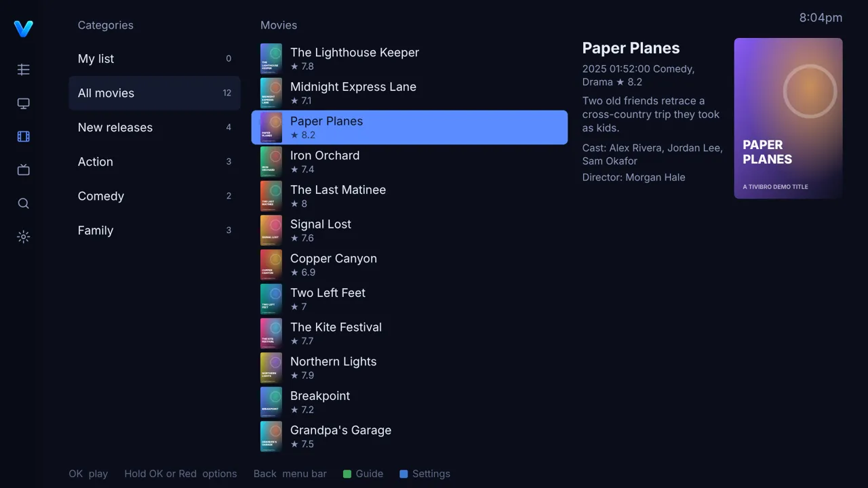Viewport: 868px width, 488px height.
Task: Click the Signal Lost poster thumbnail
Action: [271, 230]
